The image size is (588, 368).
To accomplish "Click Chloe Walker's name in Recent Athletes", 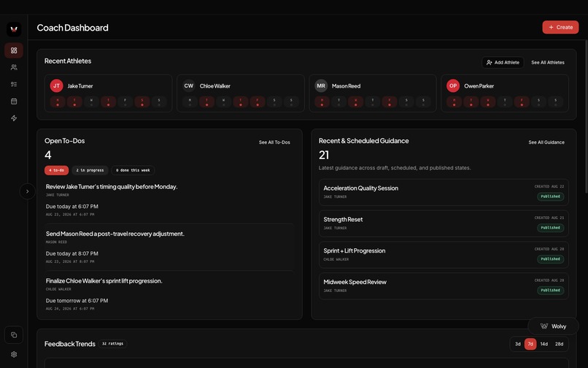I will pos(215,86).
